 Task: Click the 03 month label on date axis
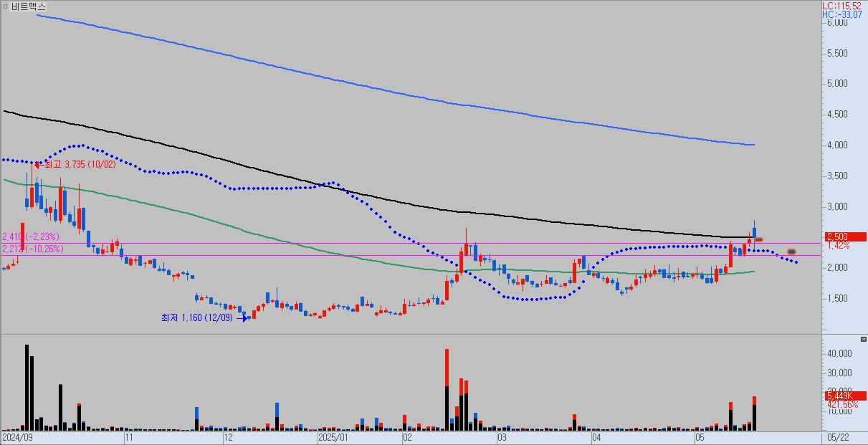click(x=502, y=436)
